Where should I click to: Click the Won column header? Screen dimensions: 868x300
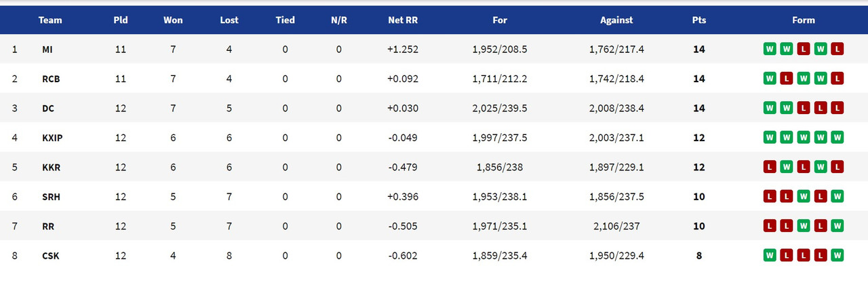coord(173,20)
